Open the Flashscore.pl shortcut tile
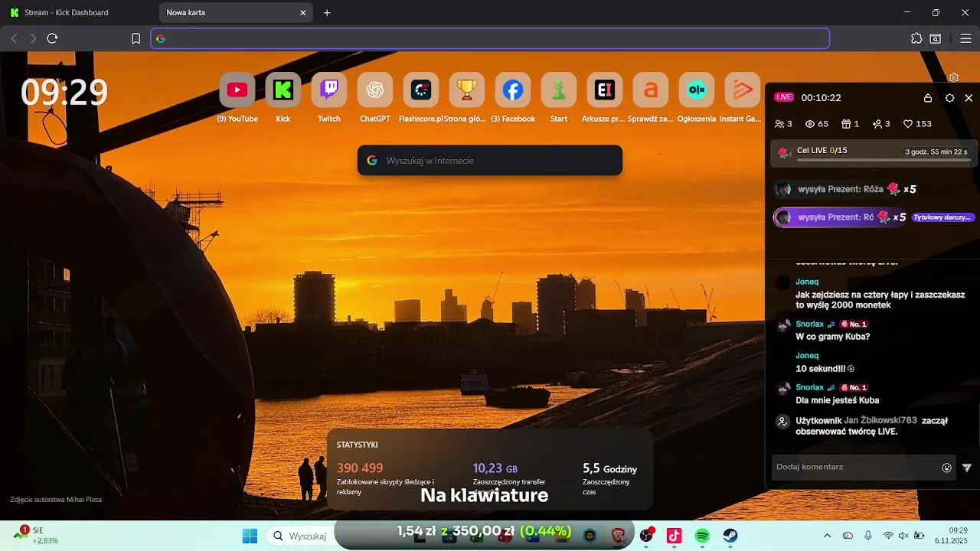This screenshot has width=980, height=551. pyautogui.click(x=421, y=90)
